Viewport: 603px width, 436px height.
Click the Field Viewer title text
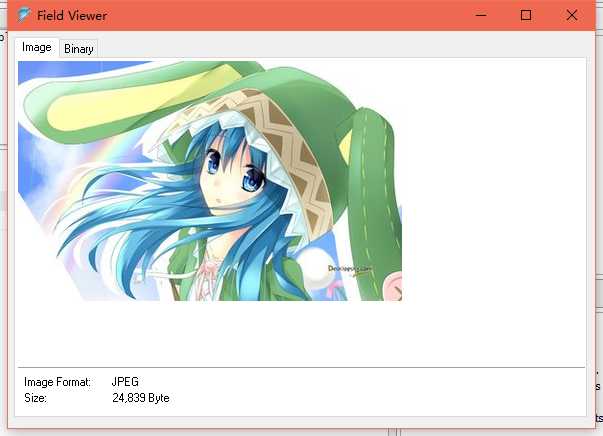[x=72, y=16]
